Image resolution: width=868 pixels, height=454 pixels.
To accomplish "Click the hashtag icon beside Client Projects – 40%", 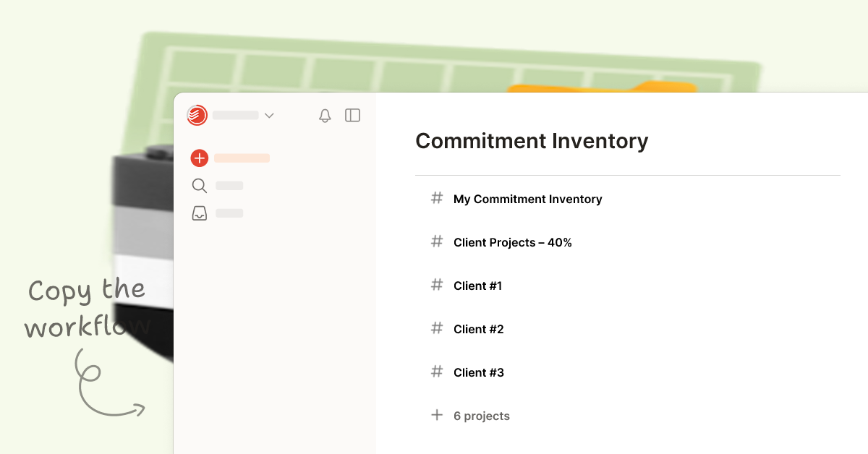I will pos(437,241).
